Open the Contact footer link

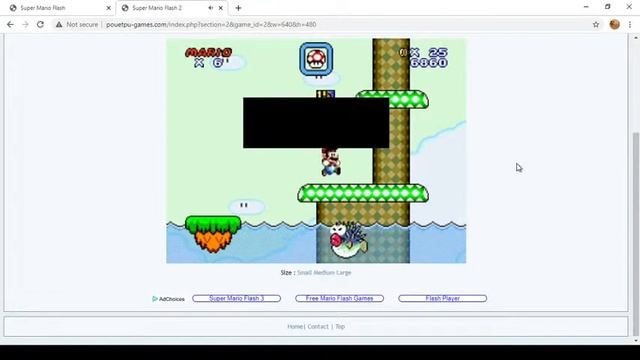coord(318,327)
